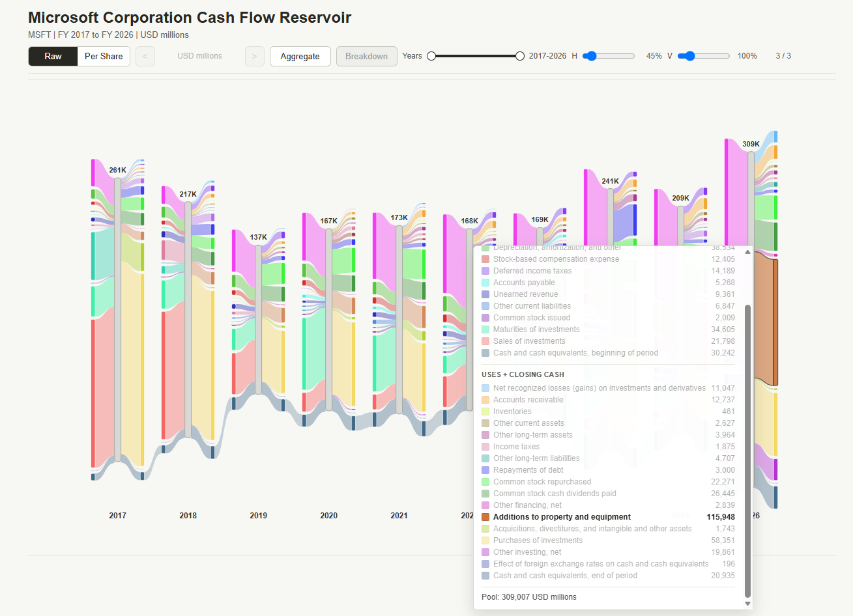853x616 pixels.
Task: Adjust the V spacing slider
Action: [704, 56]
